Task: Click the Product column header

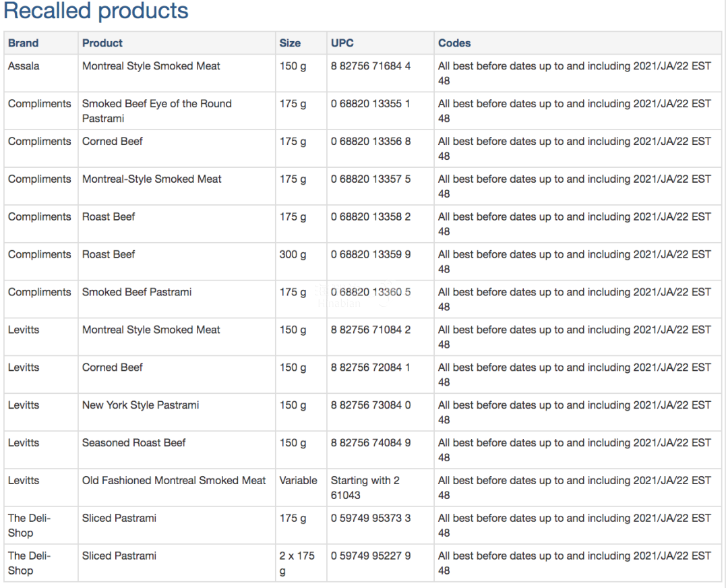Action: tap(102, 43)
